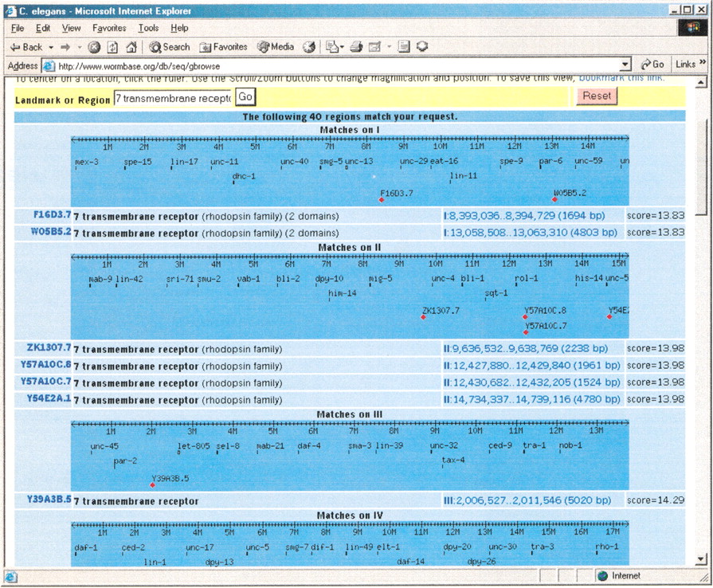Image resolution: width=713 pixels, height=588 pixels.
Task: Click the Go button beside address bar
Action: (652, 65)
